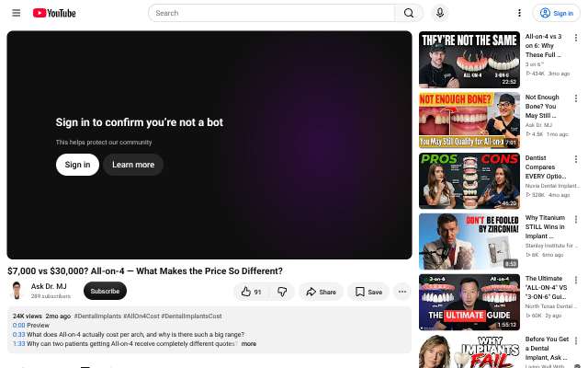This screenshot has height=368, width=588.
Task: Open options menu for 'The Ultimate' guide video
Action: [x=576, y=280]
